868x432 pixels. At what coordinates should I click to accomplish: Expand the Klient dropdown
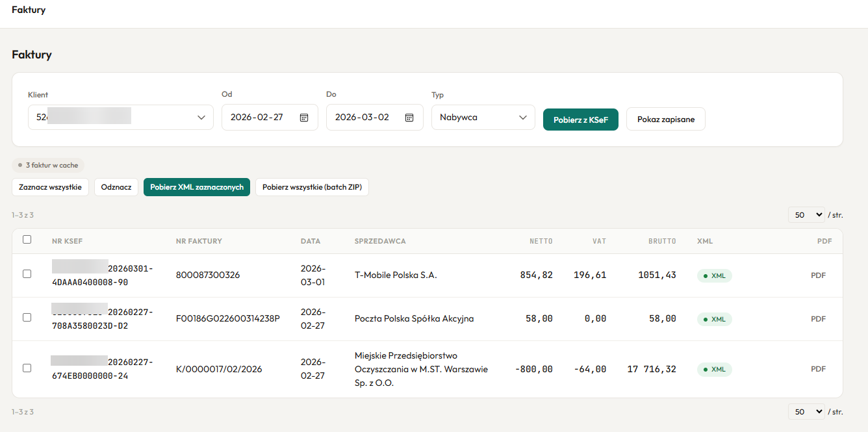coord(121,118)
